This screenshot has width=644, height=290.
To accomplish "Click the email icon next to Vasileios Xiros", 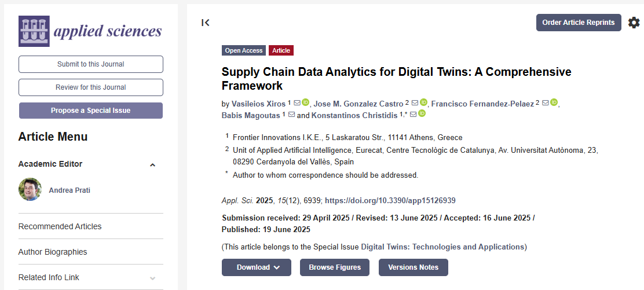I will (x=297, y=103).
